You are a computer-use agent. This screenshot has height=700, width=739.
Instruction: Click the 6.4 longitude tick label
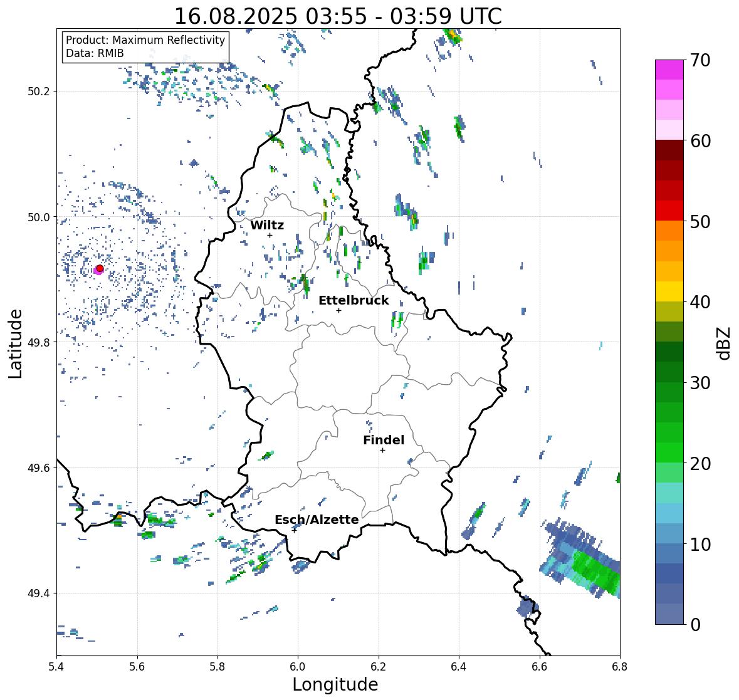point(459,666)
